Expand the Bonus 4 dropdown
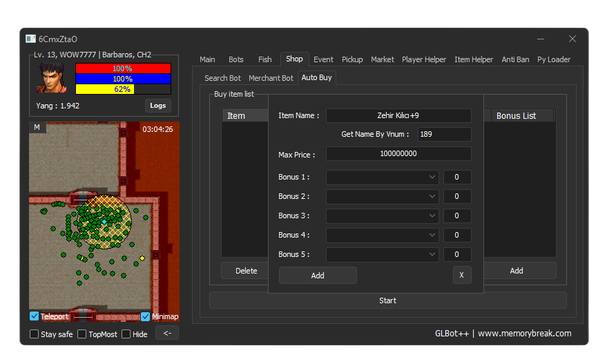The width and height of the screenshot is (607, 364). 382,235
